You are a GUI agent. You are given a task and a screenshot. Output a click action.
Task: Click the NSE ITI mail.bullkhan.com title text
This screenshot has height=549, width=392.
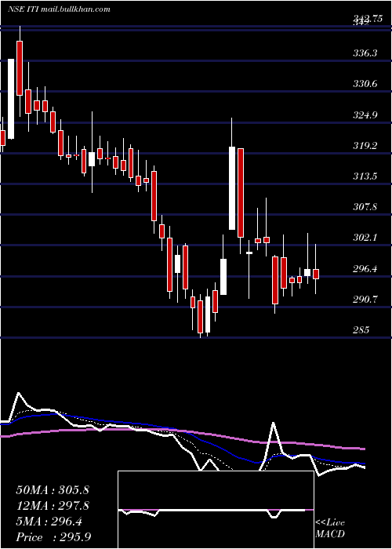pos(59,9)
